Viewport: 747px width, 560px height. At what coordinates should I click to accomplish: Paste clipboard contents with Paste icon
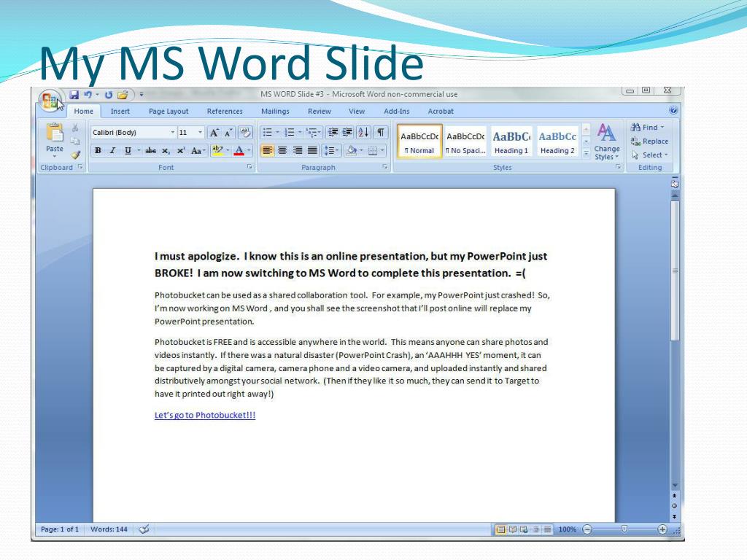point(54,133)
